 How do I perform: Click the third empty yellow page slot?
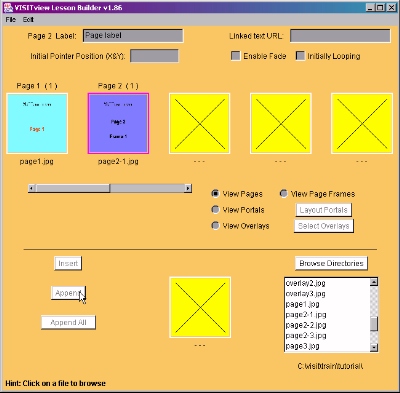(362, 123)
